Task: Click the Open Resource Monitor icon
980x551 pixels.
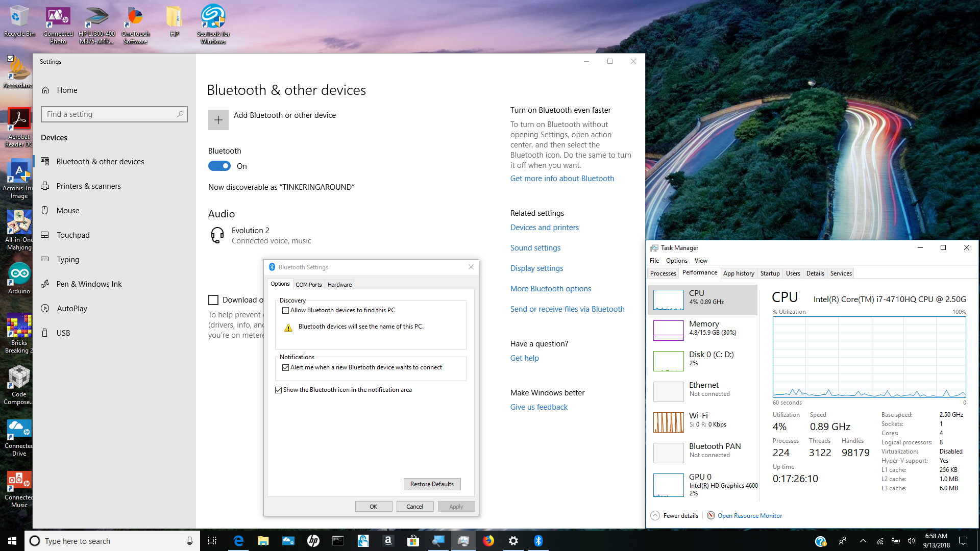Action: pos(710,516)
